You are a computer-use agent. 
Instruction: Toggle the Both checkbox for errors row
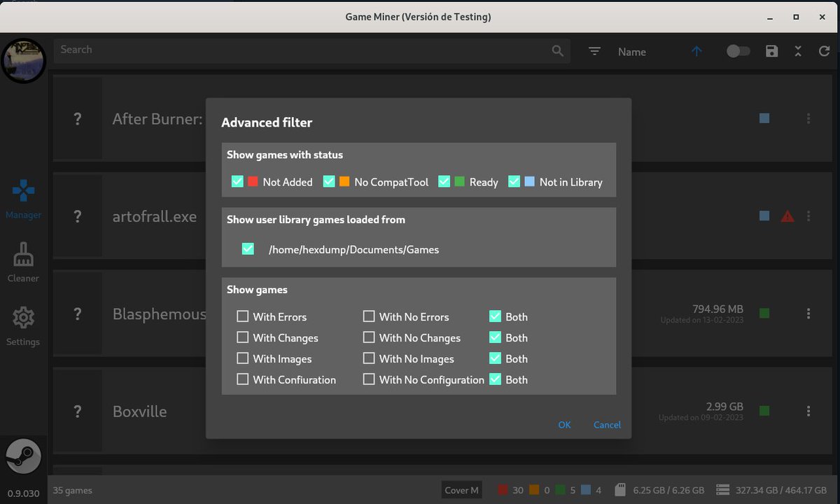(495, 316)
